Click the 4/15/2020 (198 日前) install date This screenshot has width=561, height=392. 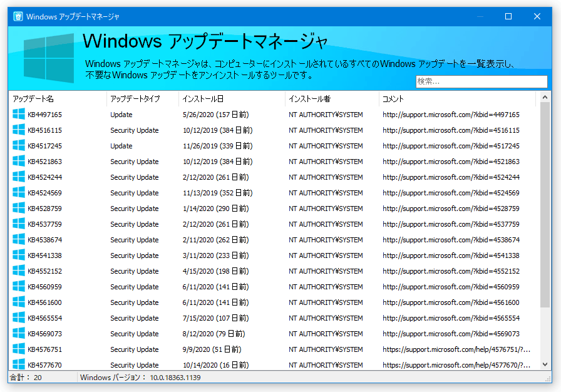pos(216,271)
